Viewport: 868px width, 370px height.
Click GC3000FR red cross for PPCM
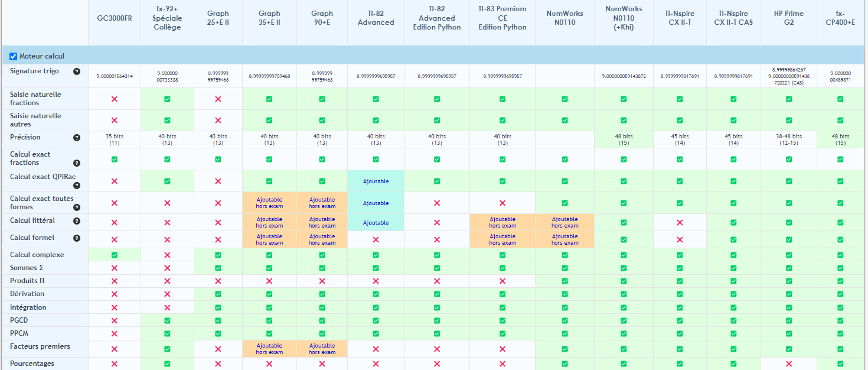[x=115, y=333]
